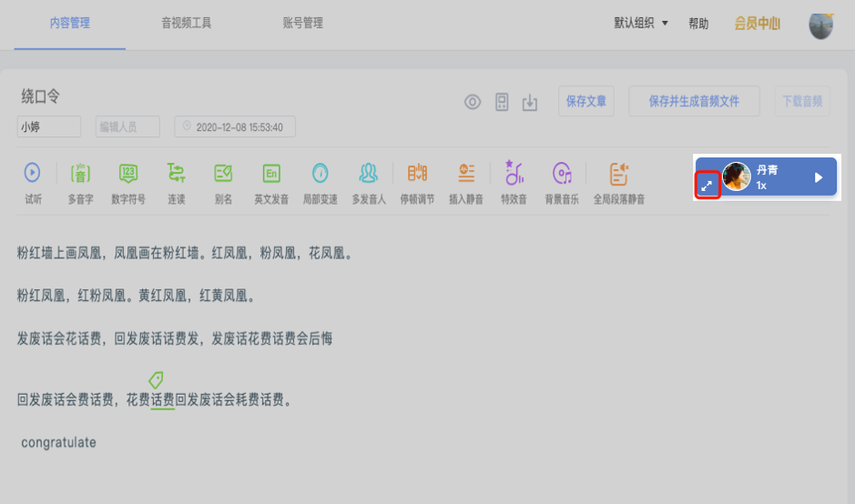Switch to the 内容管理 tab
This screenshot has height=504, width=855.
pyautogui.click(x=70, y=23)
